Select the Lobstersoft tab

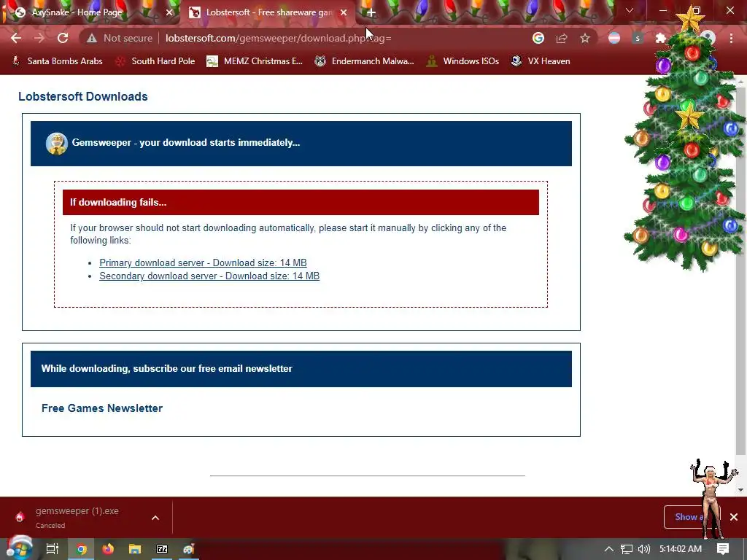coord(268,13)
